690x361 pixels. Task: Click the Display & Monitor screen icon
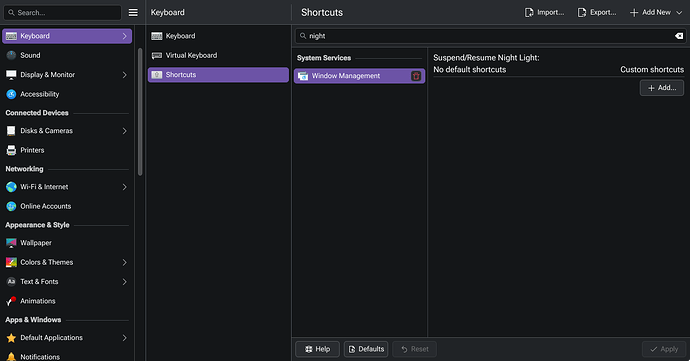11,74
